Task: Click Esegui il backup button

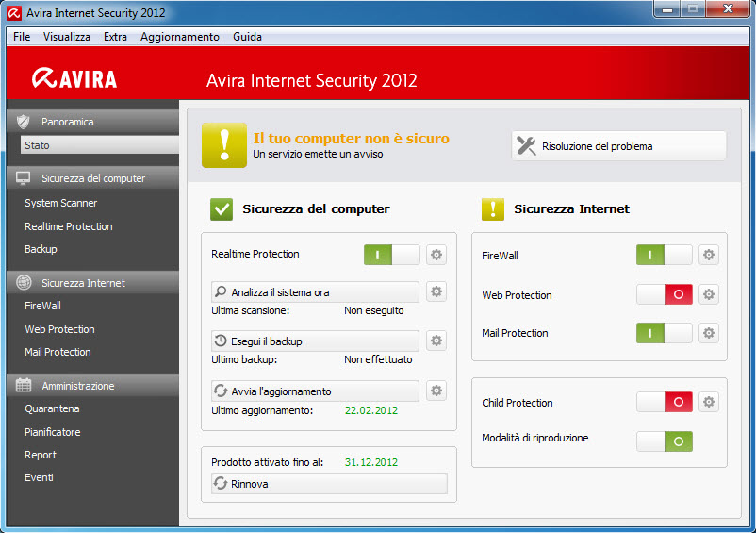Action: tap(316, 341)
